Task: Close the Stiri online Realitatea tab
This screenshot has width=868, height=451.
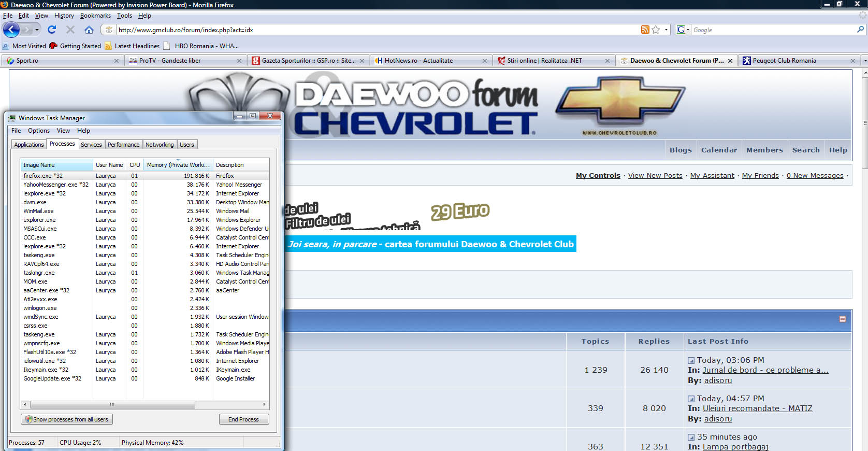Action: (x=607, y=61)
